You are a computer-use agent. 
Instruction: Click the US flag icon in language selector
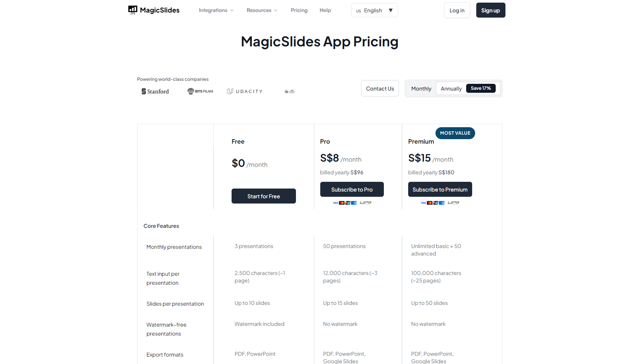[x=358, y=10]
